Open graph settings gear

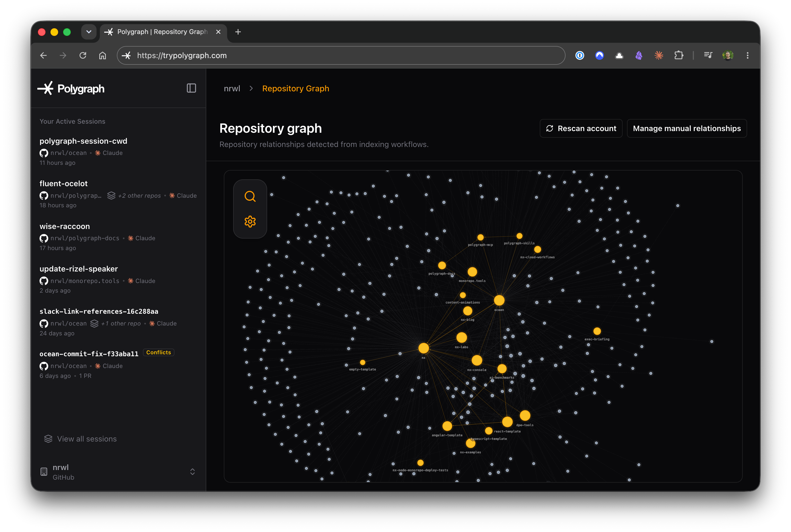(x=250, y=222)
